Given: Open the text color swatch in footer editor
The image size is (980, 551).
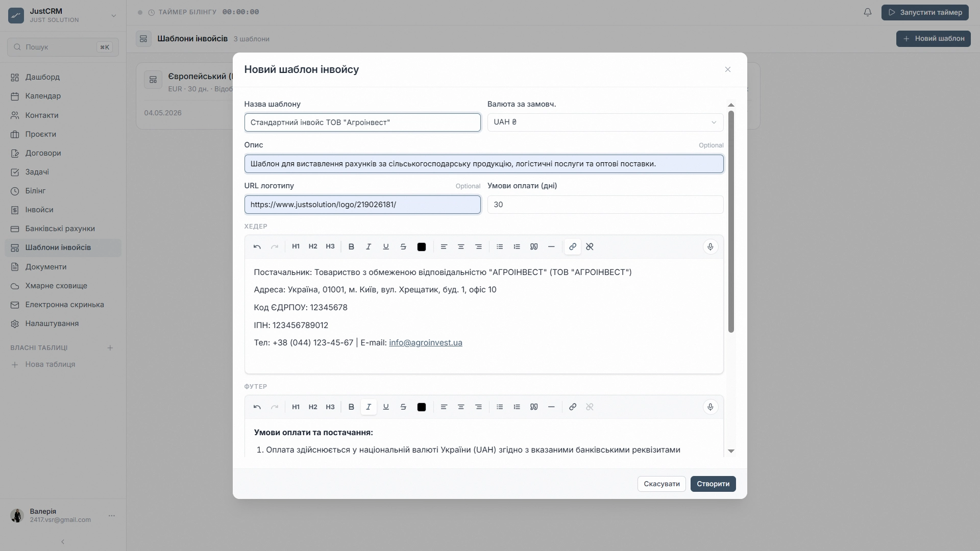Looking at the screenshot, I should pyautogui.click(x=422, y=407).
